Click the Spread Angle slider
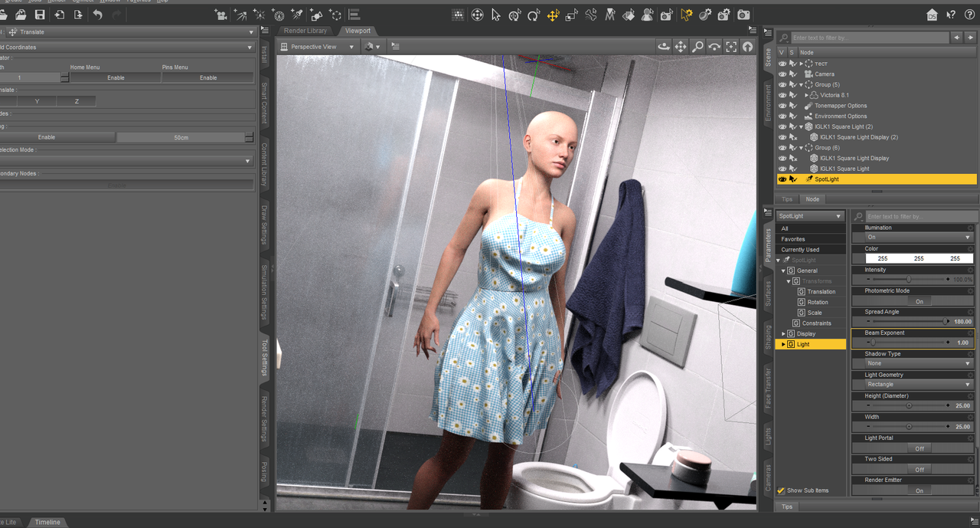980x528 pixels. (908, 322)
